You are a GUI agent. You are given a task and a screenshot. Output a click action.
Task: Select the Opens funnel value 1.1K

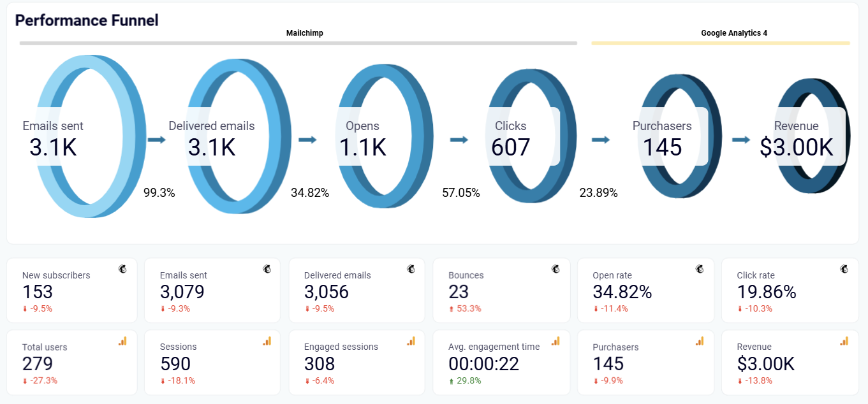362,148
